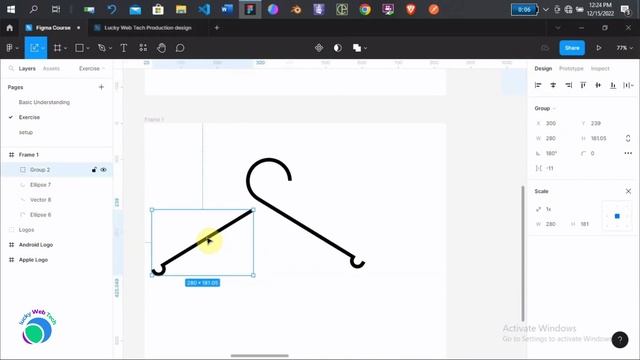Select the Comment tool
Image resolution: width=640 pixels, height=360 pixels.
tap(180, 48)
